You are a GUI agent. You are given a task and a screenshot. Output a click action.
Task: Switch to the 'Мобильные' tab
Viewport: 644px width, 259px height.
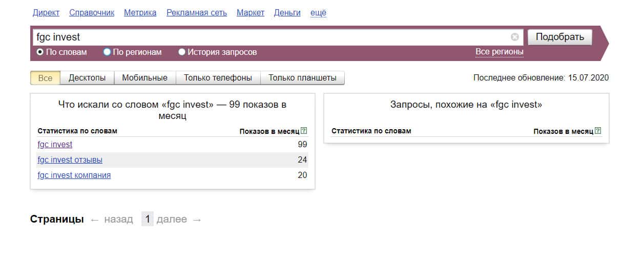point(145,78)
